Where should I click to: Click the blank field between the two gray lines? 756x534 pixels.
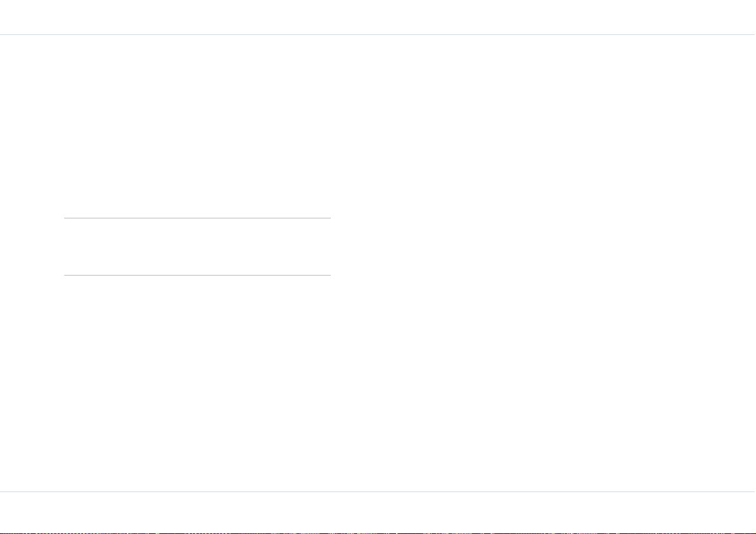(x=197, y=246)
